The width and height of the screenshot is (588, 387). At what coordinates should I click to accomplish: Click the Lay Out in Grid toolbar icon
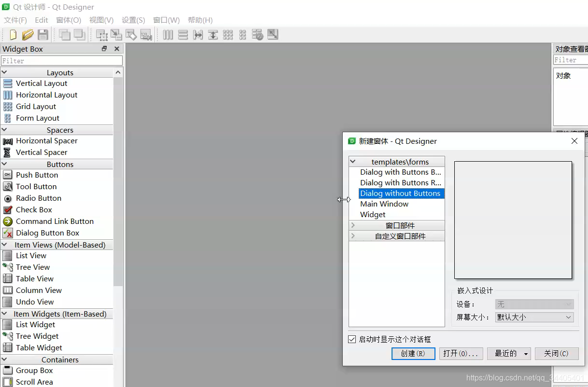228,35
